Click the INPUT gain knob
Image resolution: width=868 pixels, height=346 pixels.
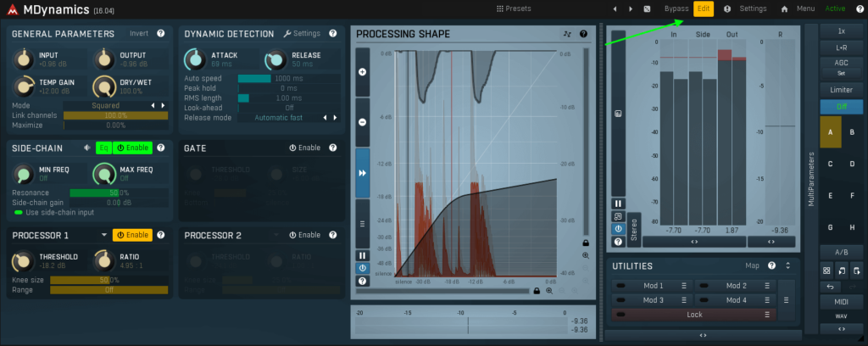(23, 59)
